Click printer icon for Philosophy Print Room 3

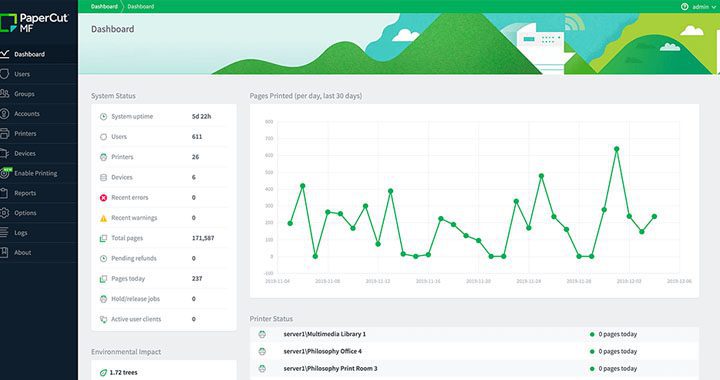click(262, 368)
